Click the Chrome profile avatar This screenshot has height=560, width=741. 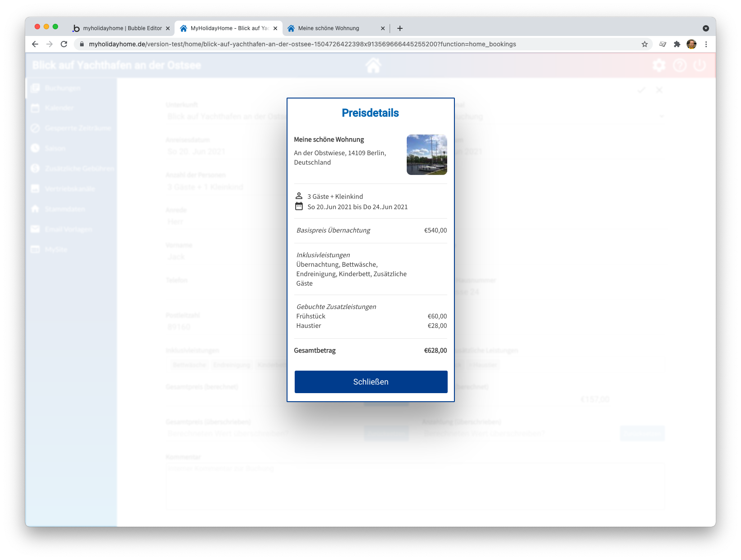pos(692,44)
